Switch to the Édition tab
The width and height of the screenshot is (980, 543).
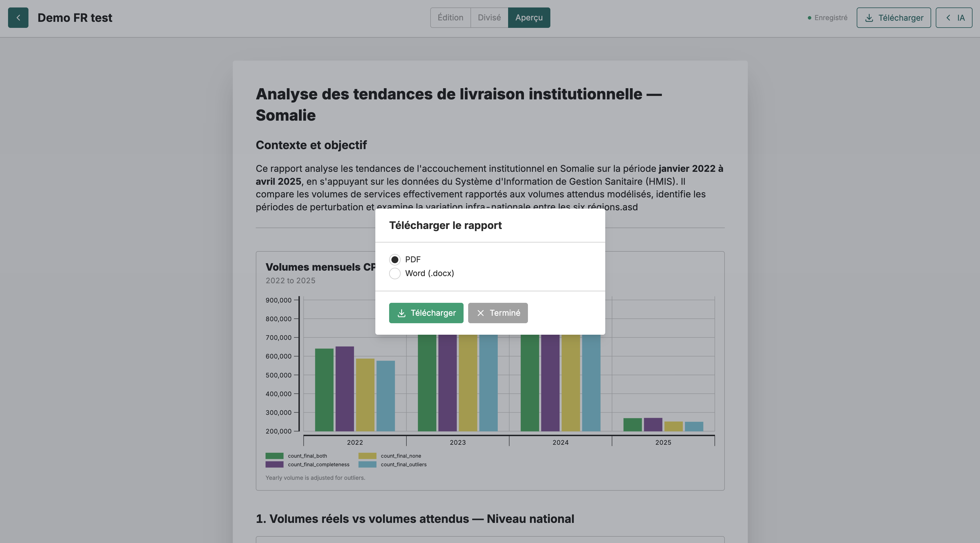450,18
